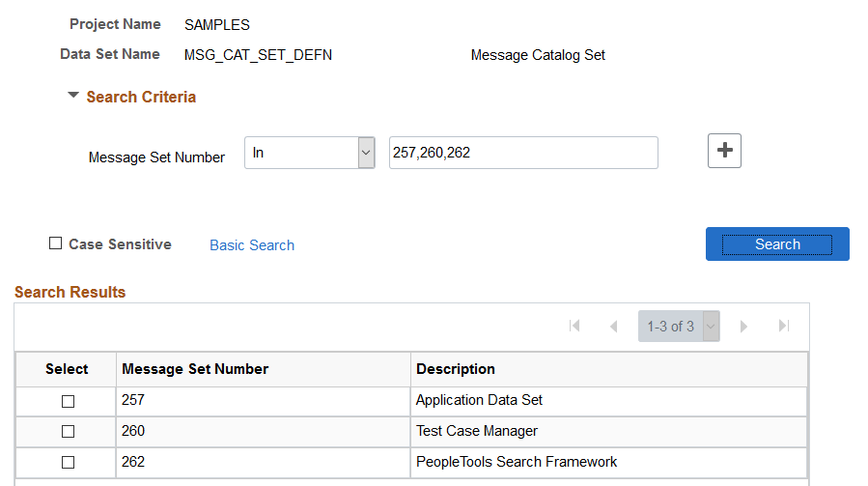Select the checkbox for message set 262
This screenshot has height=486, width=868.
tap(69, 462)
